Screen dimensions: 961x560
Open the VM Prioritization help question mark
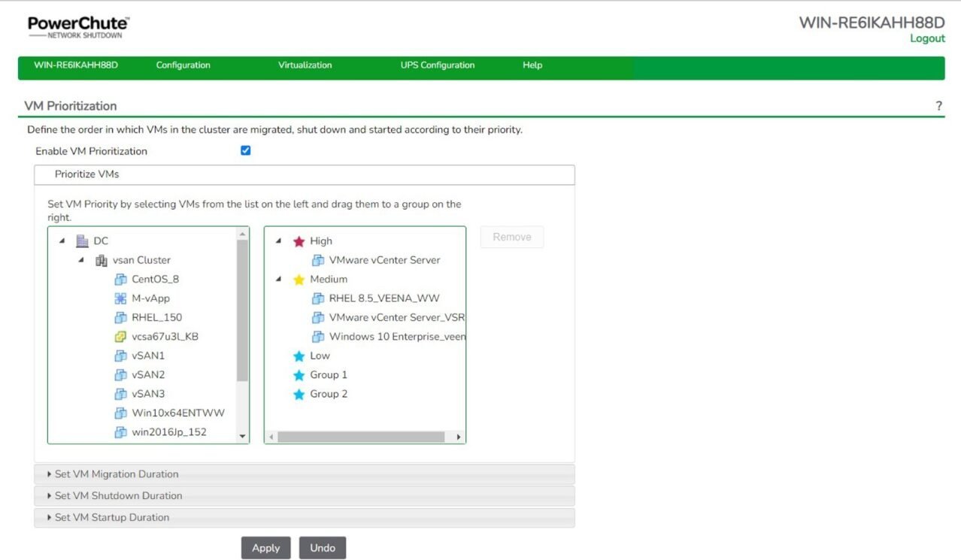point(938,106)
